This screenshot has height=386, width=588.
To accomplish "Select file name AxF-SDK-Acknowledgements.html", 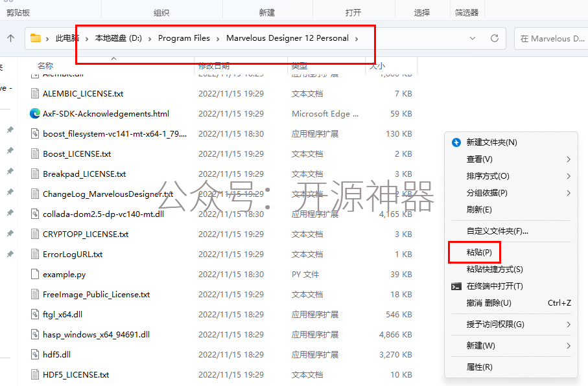I will [x=106, y=114].
